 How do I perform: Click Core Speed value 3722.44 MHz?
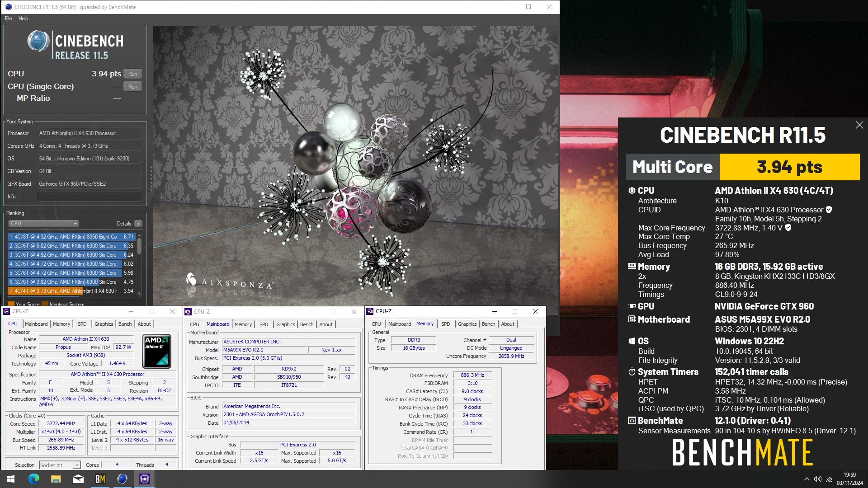click(x=61, y=424)
